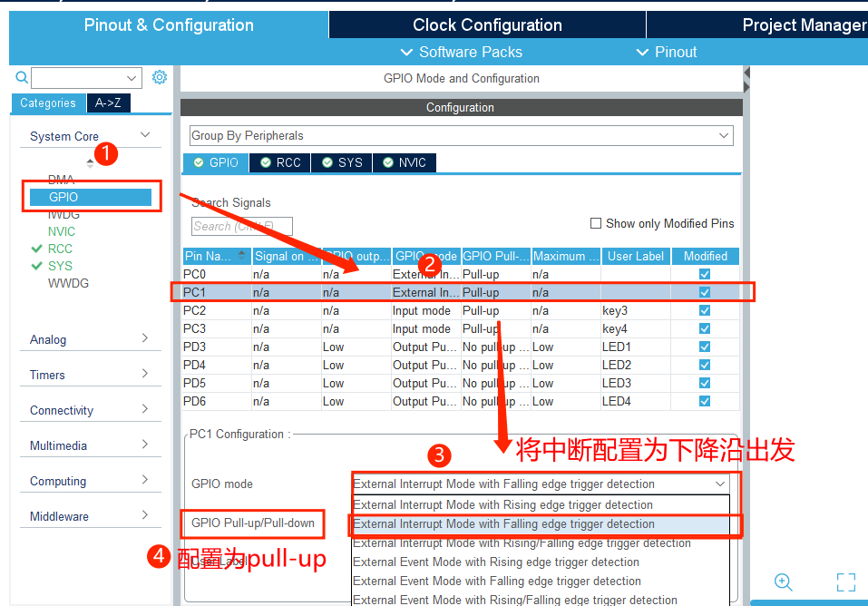
Task: Expand the Analog category
Action: [145, 337]
